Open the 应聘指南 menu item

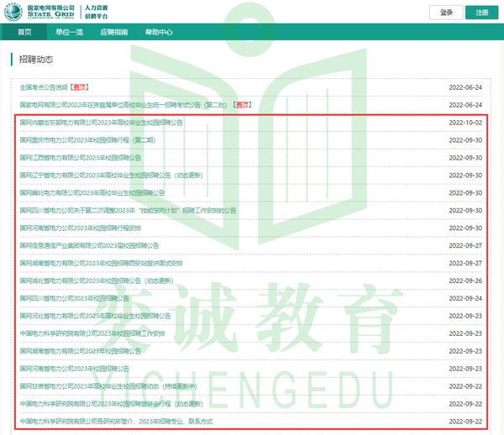tap(113, 32)
